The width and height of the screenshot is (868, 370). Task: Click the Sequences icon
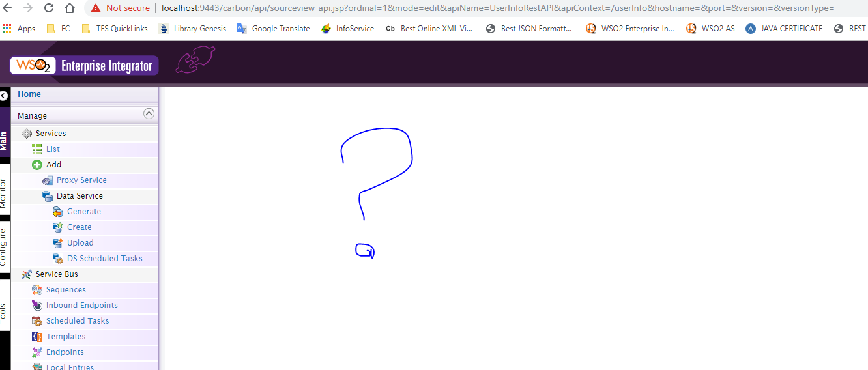[37, 290]
